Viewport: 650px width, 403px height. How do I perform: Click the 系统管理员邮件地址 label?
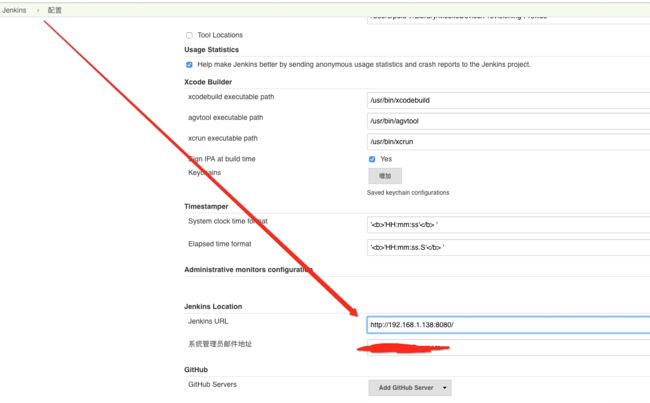220,344
